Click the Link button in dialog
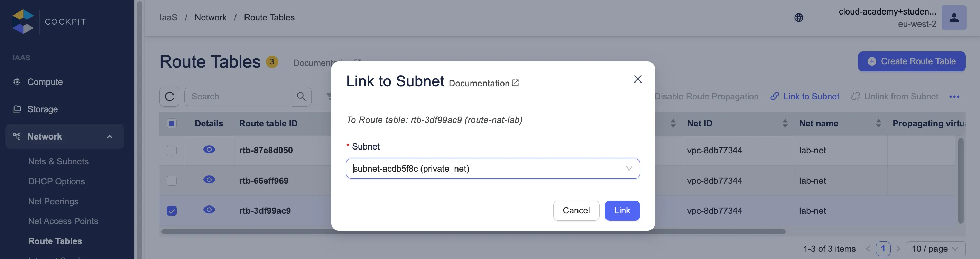The height and width of the screenshot is (259, 980). 622,210
